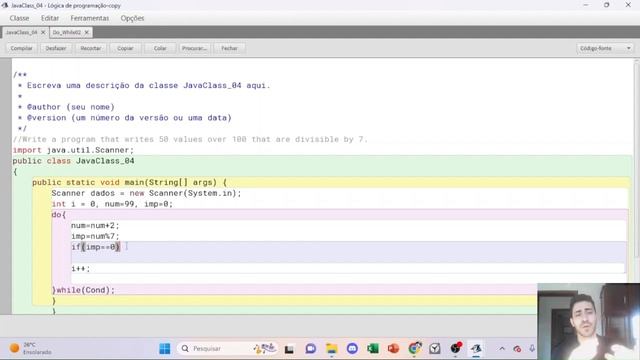640x360 pixels.
Task: Open File Explorer from the taskbar
Action: click(x=331, y=349)
